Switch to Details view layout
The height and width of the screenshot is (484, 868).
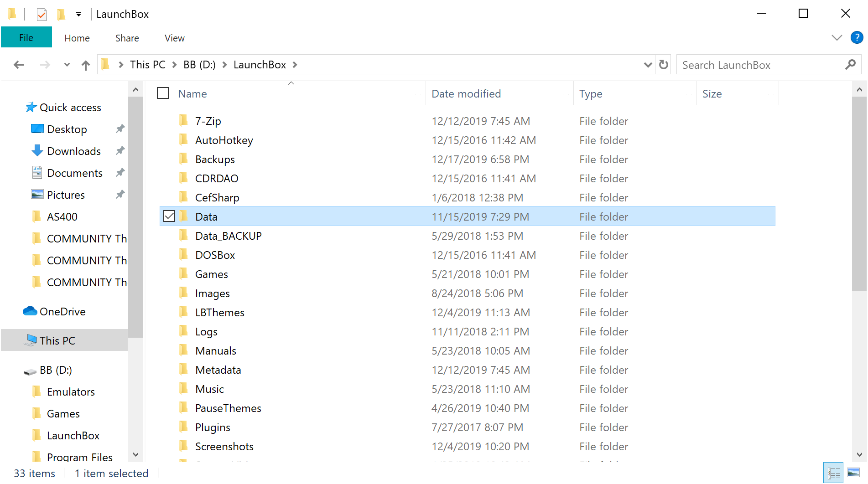point(834,473)
